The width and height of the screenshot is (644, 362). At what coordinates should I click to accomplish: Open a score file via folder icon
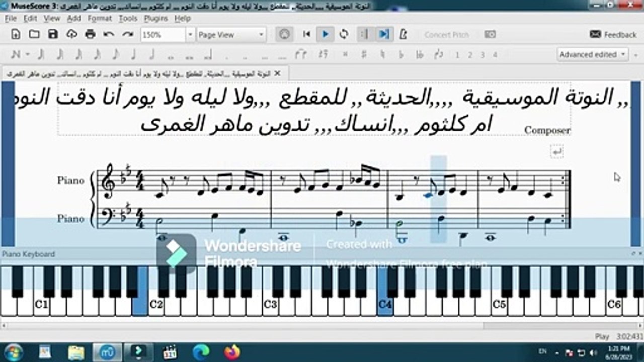coord(34,34)
